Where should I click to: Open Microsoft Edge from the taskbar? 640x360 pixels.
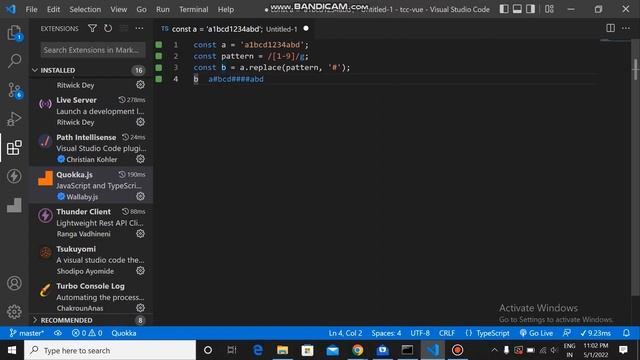[x=258, y=350]
